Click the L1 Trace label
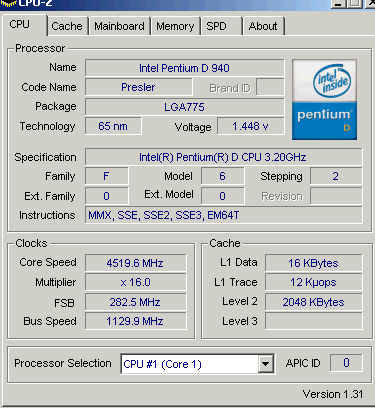Viewport: 375px width, 408px height. [236, 282]
